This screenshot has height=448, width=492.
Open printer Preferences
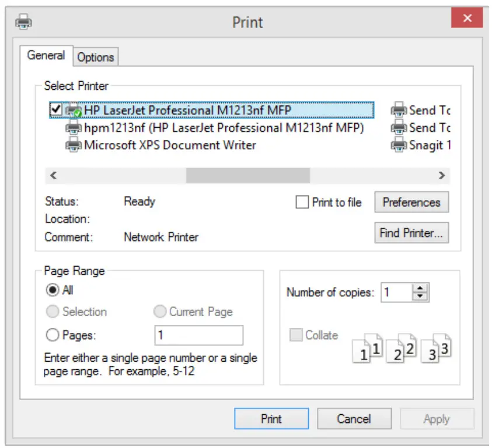(x=411, y=202)
